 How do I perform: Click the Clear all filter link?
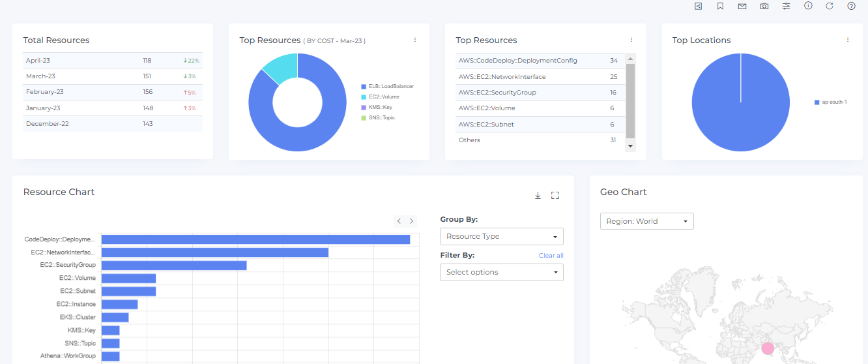pyautogui.click(x=551, y=256)
